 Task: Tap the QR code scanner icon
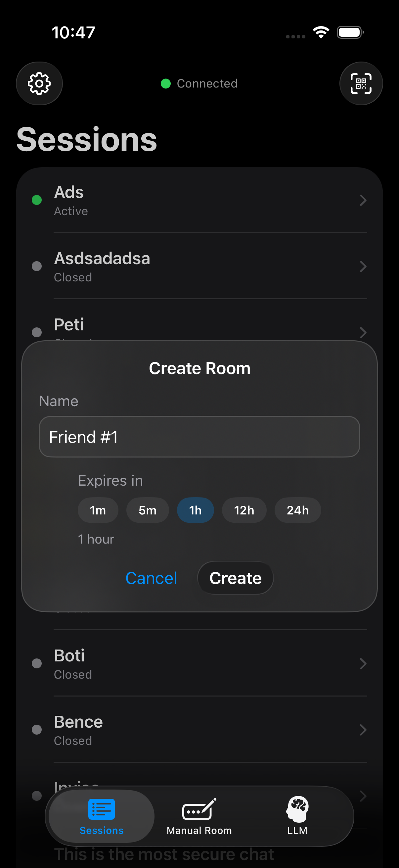[x=361, y=83]
